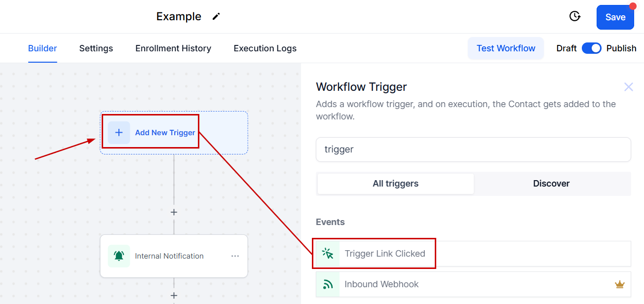Image resolution: width=644 pixels, height=304 pixels.
Task: Click the Test Workflow button
Action: (x=506, y=48)
